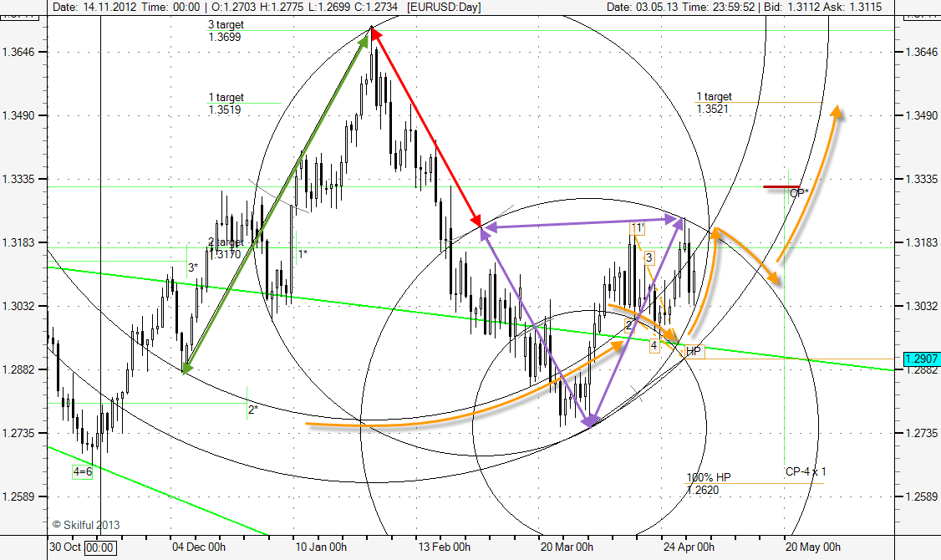Click the 'CP*' marker label
The height and width of the screenshot is (560, 941).
click(799, 192)
